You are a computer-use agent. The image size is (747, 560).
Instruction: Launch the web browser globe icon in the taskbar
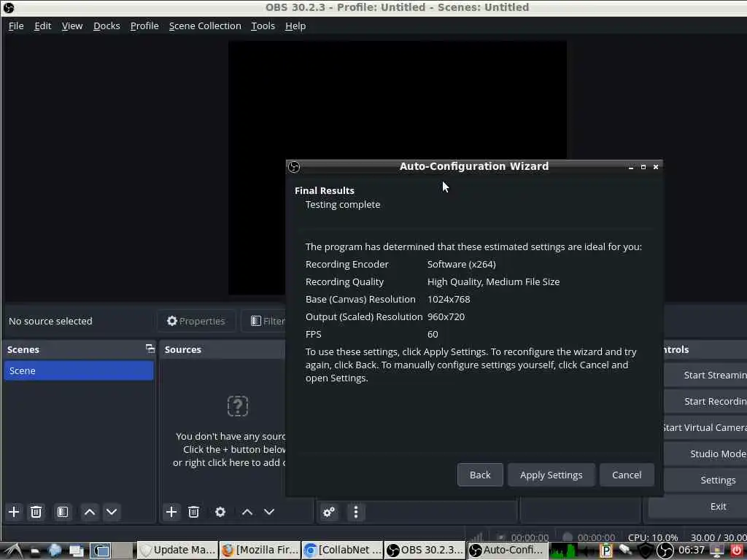pyautogui.click(x=55, y=551)
